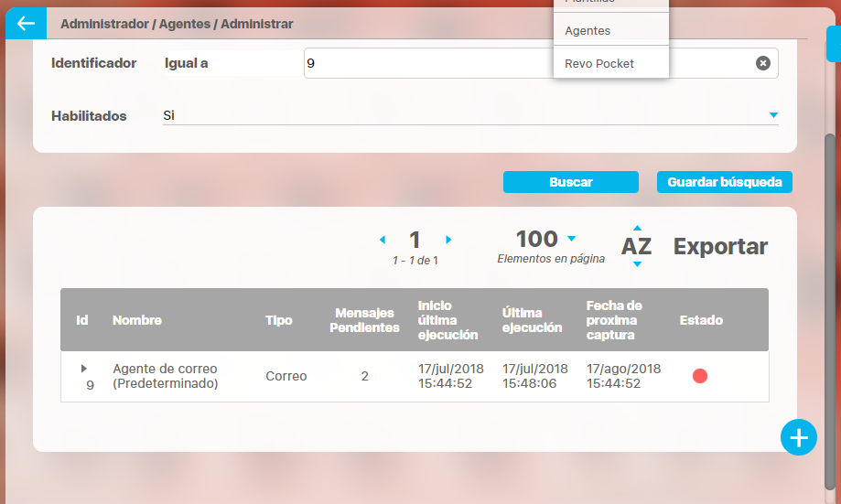The image size is (841, 504).
Task: Click the 17/jul/2018 15:48:06 cell
Action: [534, 376]
